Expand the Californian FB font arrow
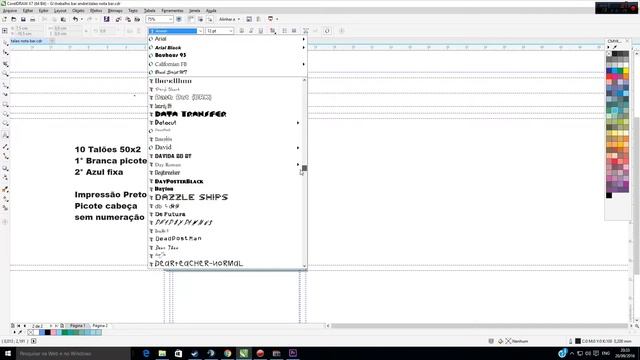 [x=303, y=64]
